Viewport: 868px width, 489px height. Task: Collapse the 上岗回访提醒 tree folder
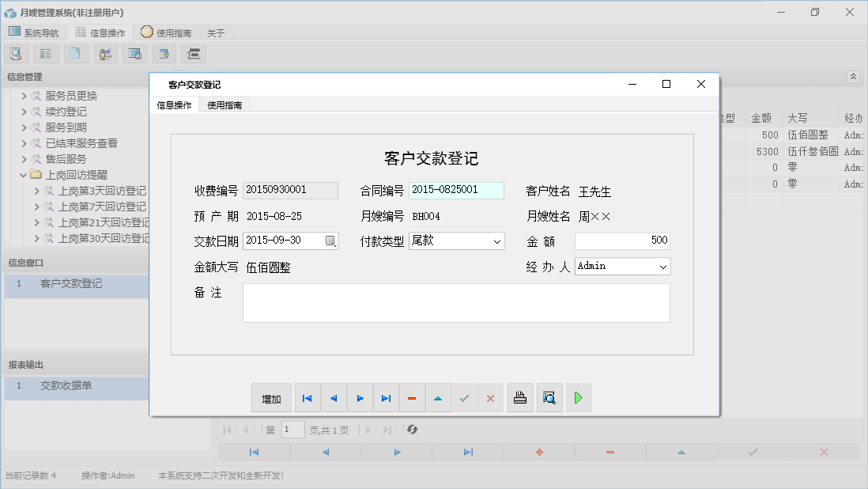point(24,174)
